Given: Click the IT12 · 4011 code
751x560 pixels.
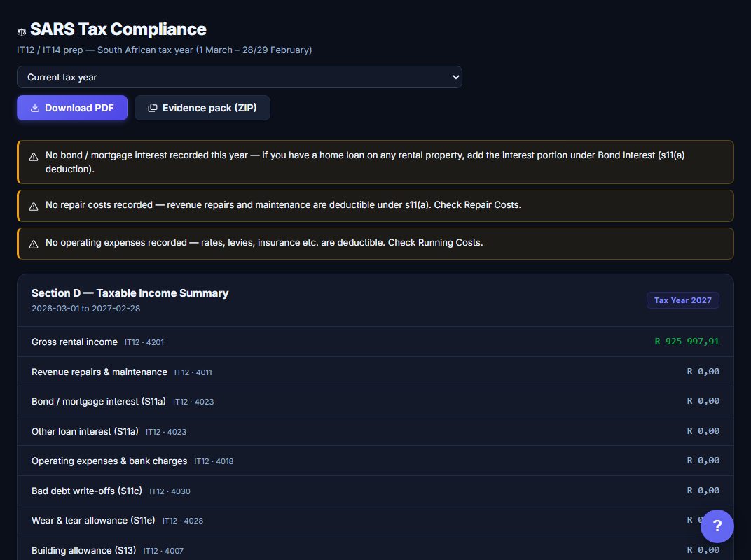Looking at the screenshot, I should click(193, 372).
